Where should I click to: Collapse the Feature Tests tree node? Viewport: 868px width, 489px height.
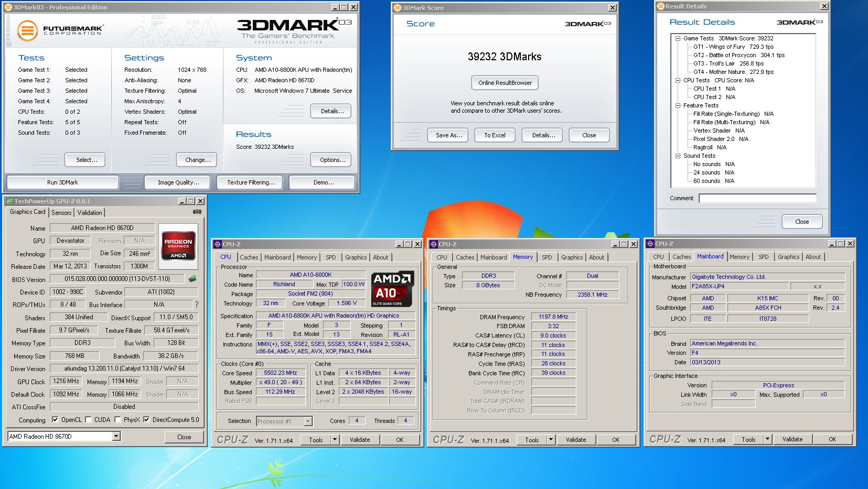678,105
